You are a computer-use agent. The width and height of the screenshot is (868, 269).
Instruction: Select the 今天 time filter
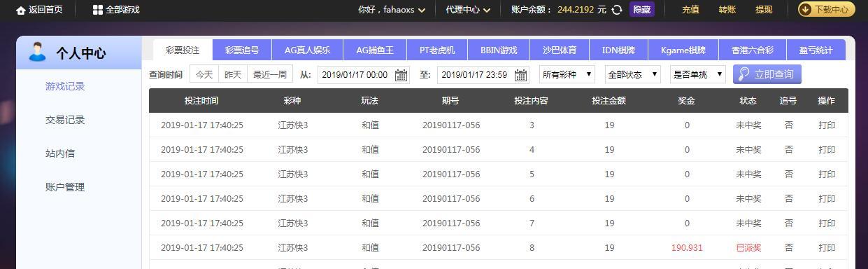coord(204,74)
